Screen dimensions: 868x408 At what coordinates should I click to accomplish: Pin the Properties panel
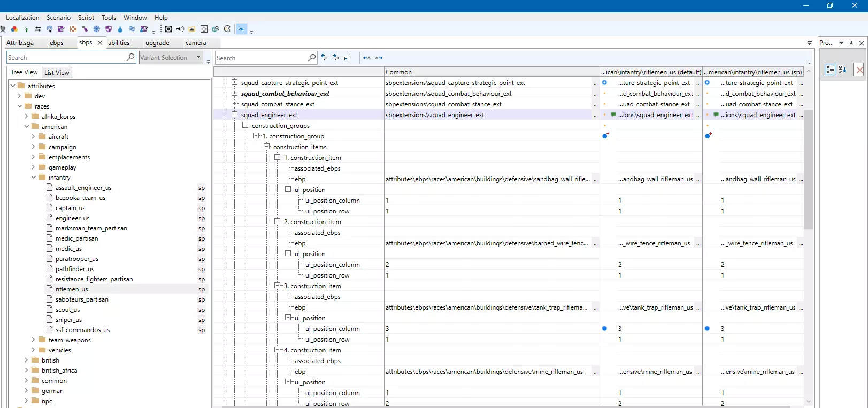tap(851, 43)
